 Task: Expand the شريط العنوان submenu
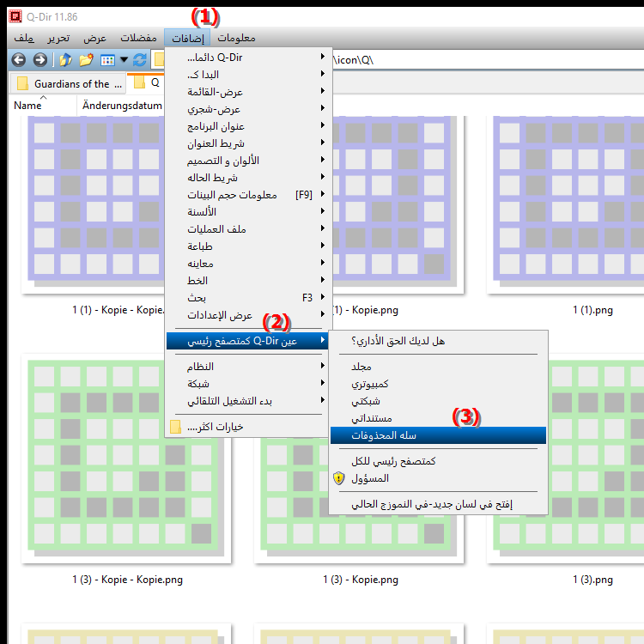tap(248, 143)
